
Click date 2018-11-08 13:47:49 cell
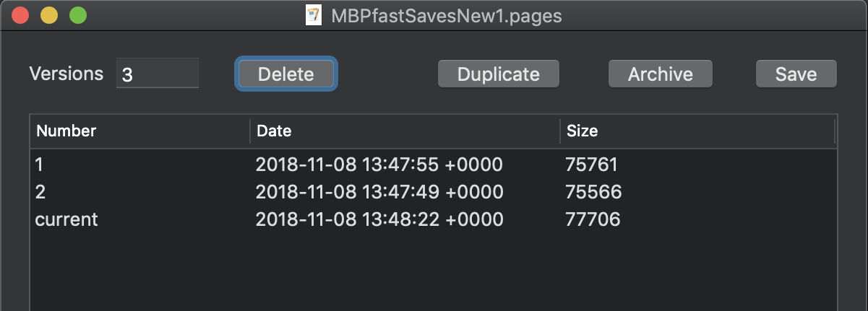point(379,192)
